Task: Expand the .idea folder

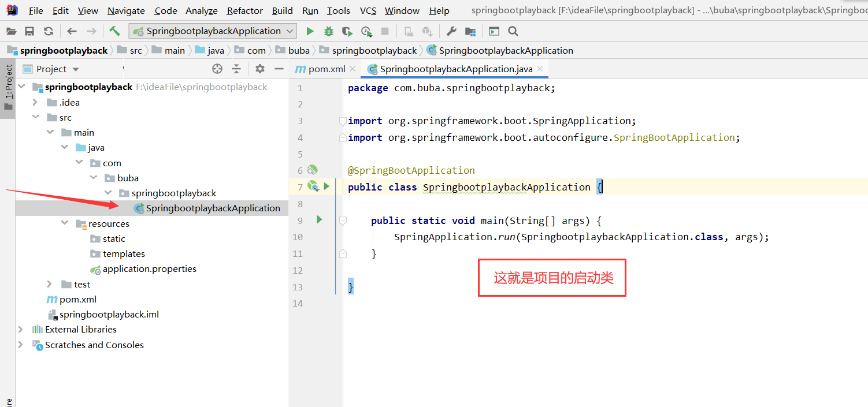Action: 35,102
